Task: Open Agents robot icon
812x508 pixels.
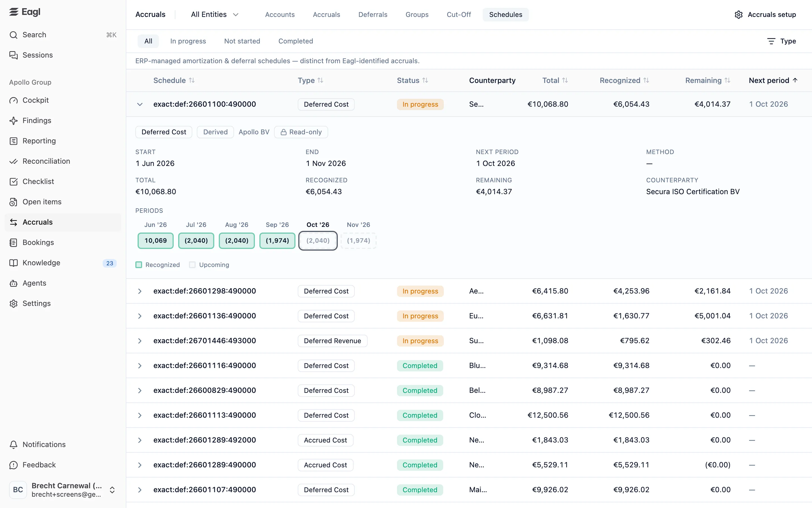Action: click(x=14, y=283)
